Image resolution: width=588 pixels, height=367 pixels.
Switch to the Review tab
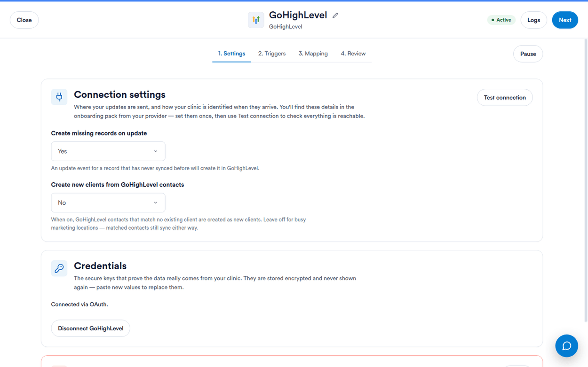(x=353, y=54)
